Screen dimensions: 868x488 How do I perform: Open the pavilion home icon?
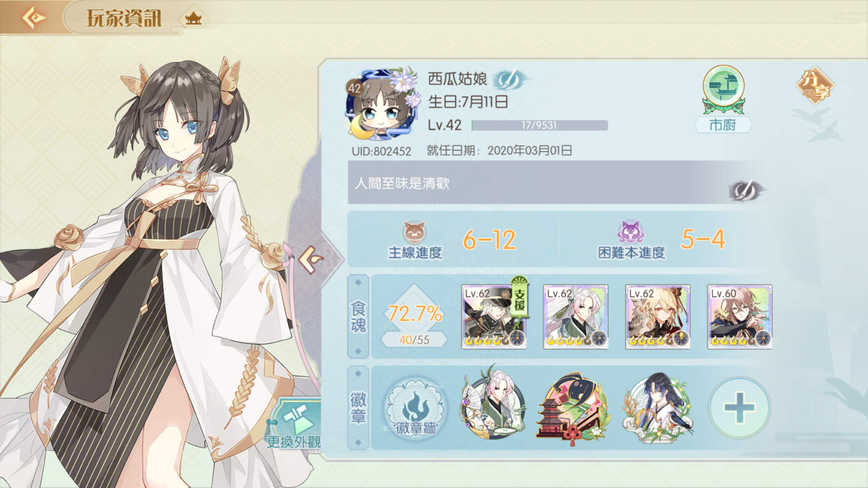pos(193,19)
